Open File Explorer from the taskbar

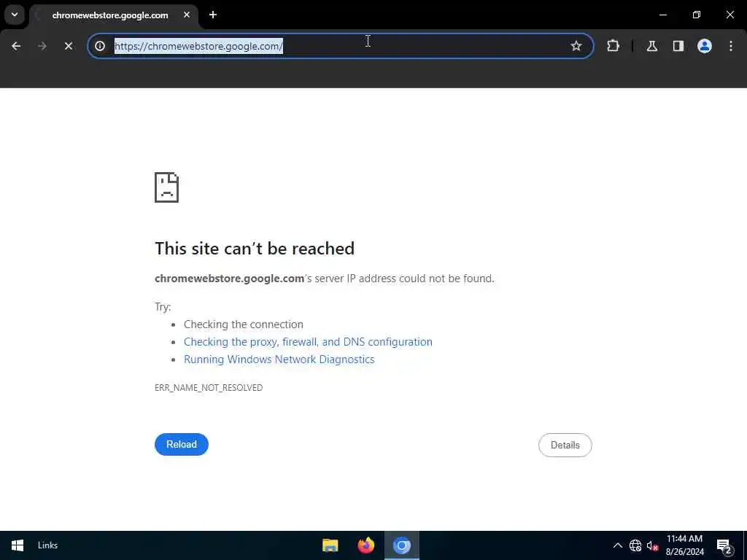coord(330,545)
